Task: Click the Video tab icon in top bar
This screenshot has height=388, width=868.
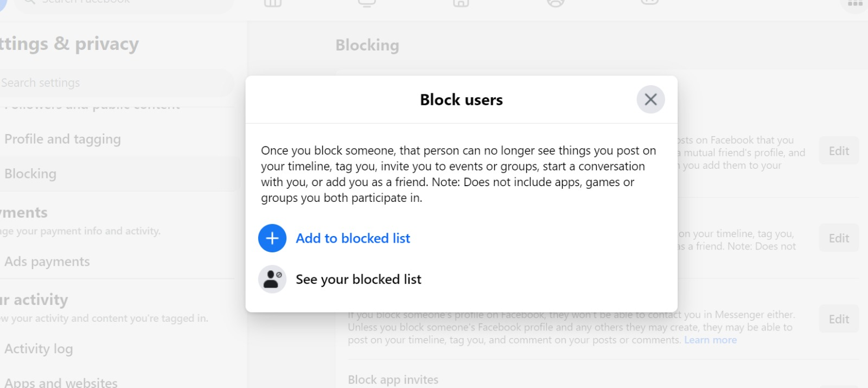Action: point(367,3)
